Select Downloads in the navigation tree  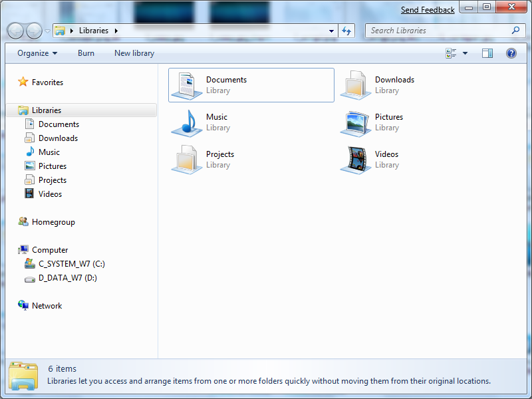click(58, 138)
